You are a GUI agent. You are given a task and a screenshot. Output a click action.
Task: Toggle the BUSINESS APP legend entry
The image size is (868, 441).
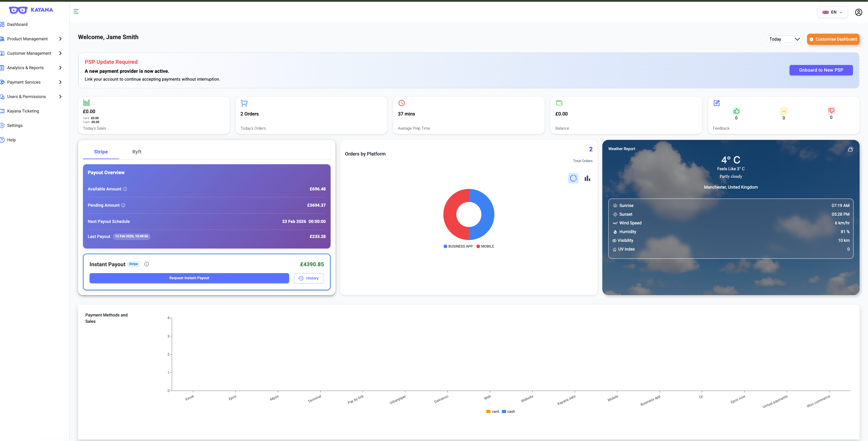(458, 246)
